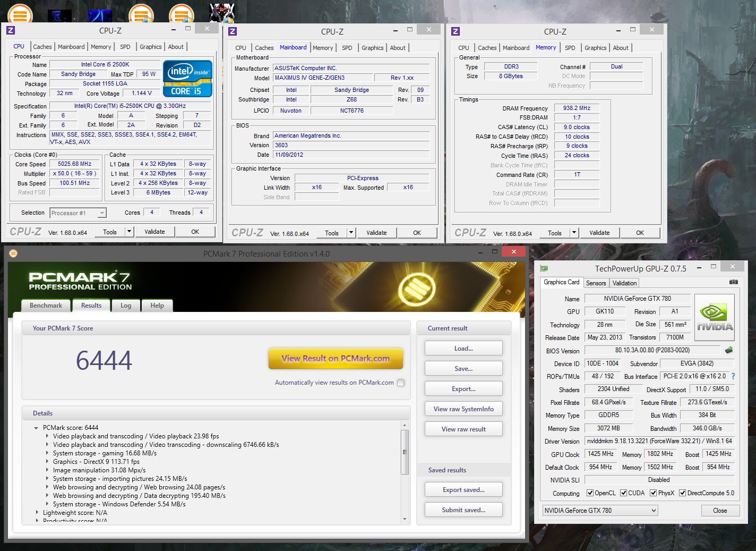The width and height of the screenshot is (756, 551).
Task: Click the PCMark 7 Professional Edition logo
Action: (80, 281)
